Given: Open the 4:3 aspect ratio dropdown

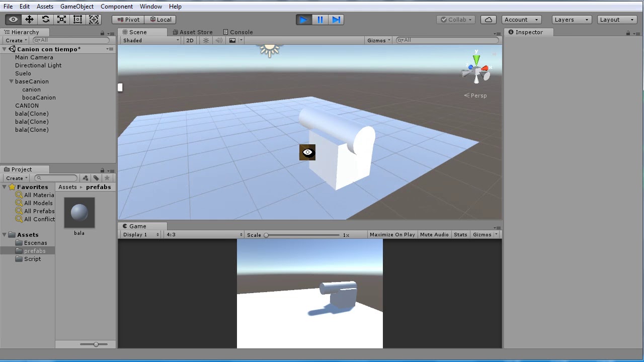Looking at the screenshot, I should (204, 235).
